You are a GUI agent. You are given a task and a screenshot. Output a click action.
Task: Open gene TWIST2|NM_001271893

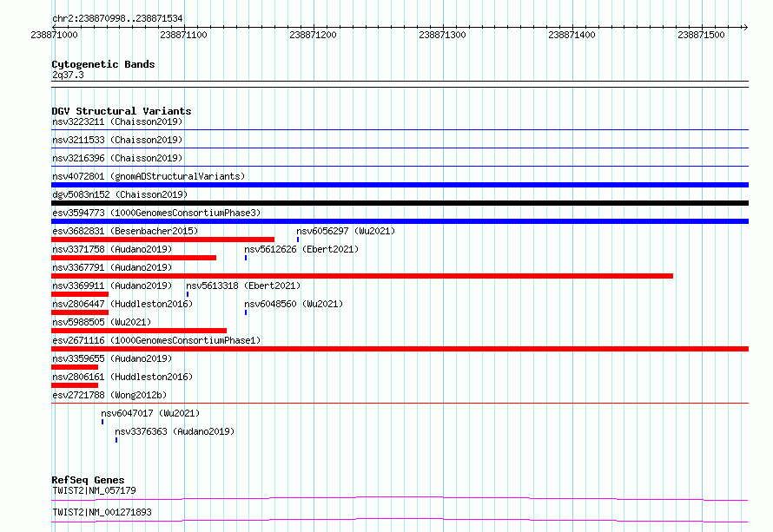[x=102, y=512]
